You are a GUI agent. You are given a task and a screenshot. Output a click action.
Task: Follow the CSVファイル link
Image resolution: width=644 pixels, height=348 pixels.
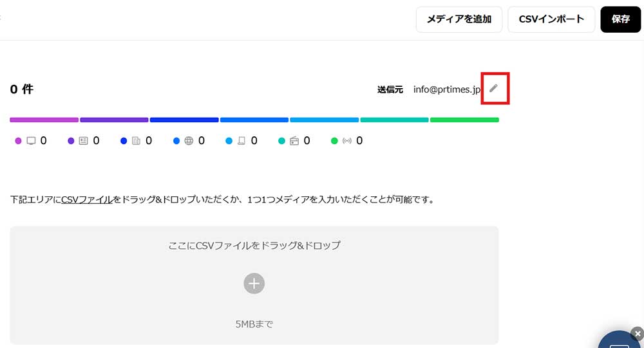(x=87, y=200)
